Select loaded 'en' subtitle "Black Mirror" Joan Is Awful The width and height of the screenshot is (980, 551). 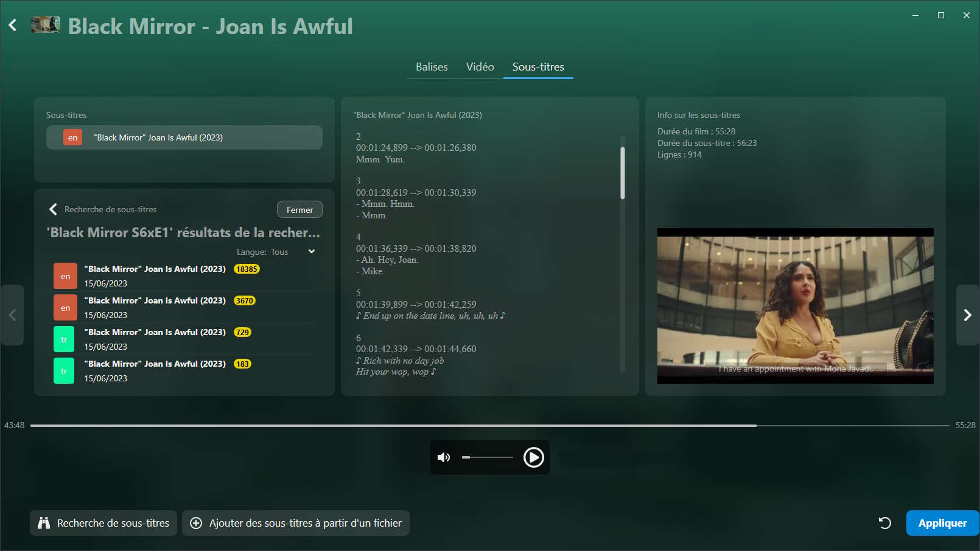(184, 137)
